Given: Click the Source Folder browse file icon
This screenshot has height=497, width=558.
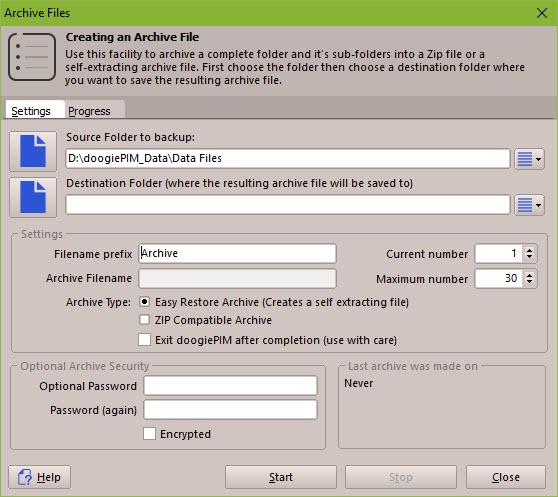Looking at the screenshot, I should click(33, 151).
